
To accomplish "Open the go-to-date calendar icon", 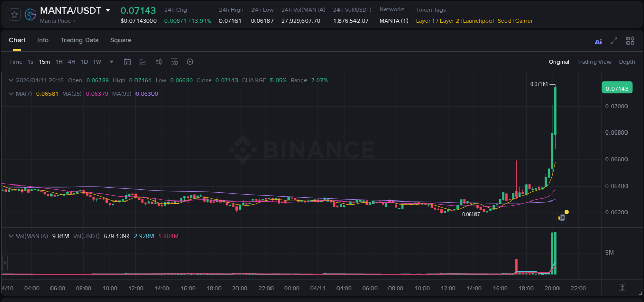I will click(127, 62).
